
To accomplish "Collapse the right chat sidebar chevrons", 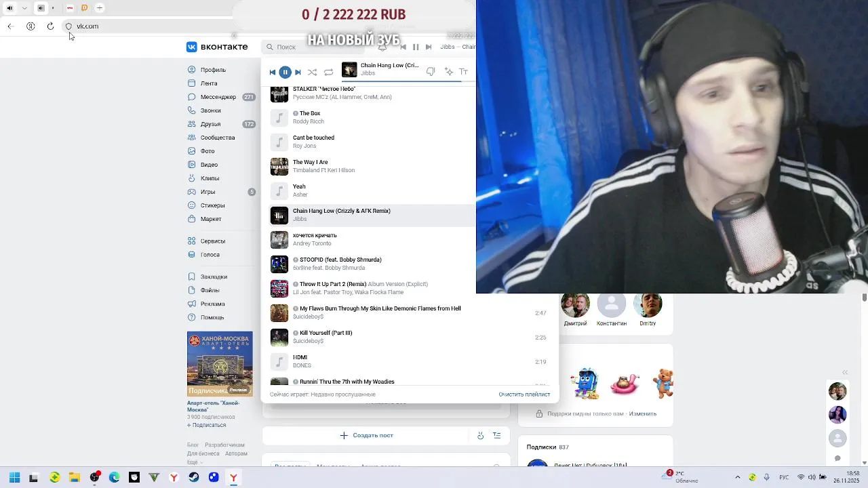I will click(845, 372).
